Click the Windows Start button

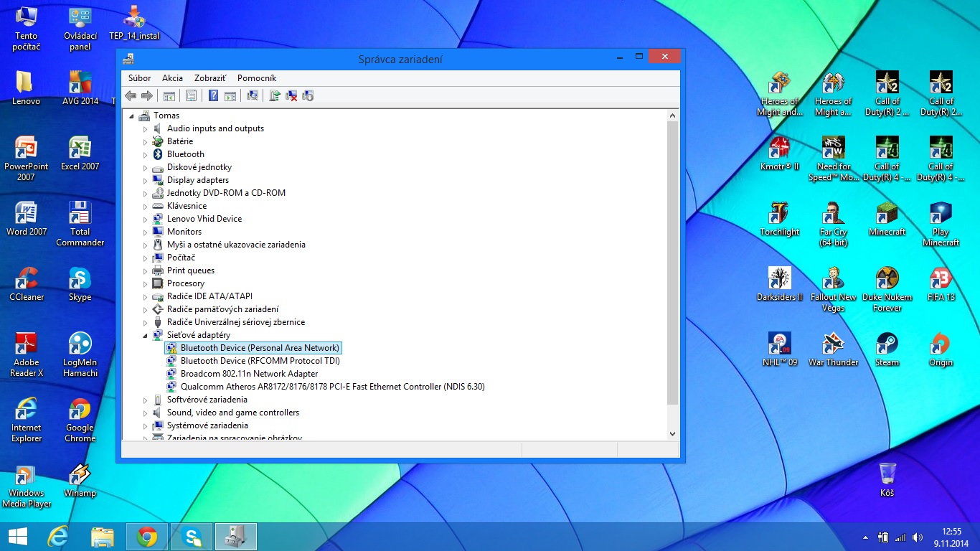coord(18,537)
